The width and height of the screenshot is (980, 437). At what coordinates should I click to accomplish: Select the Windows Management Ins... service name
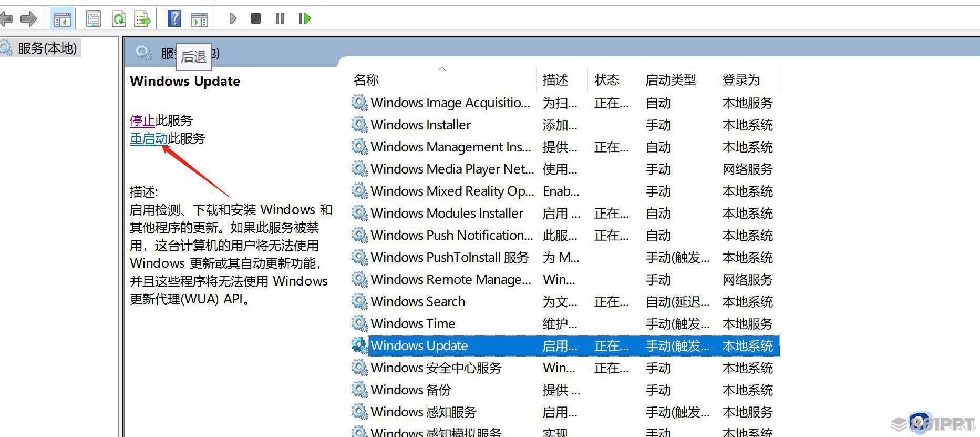[451, 147]
